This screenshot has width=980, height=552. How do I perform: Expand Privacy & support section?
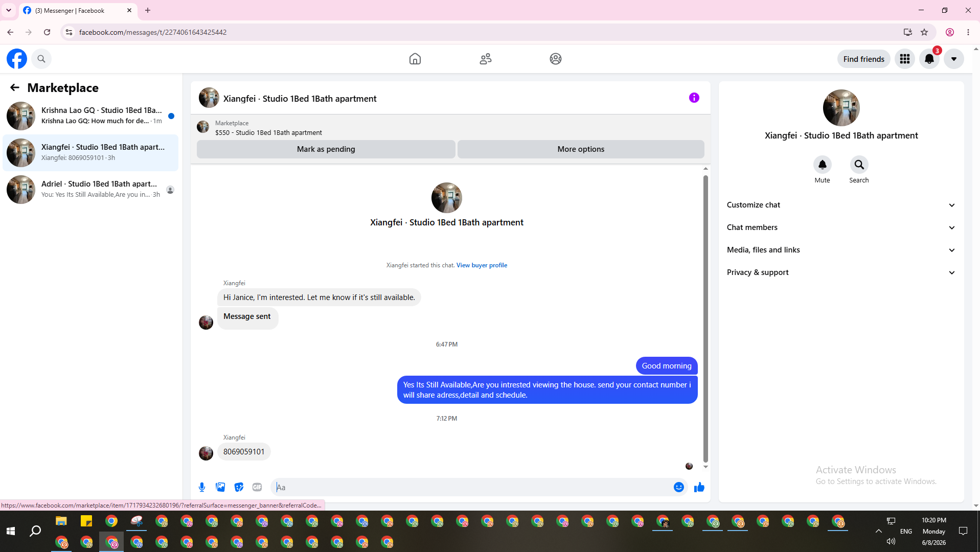point(841,272)
